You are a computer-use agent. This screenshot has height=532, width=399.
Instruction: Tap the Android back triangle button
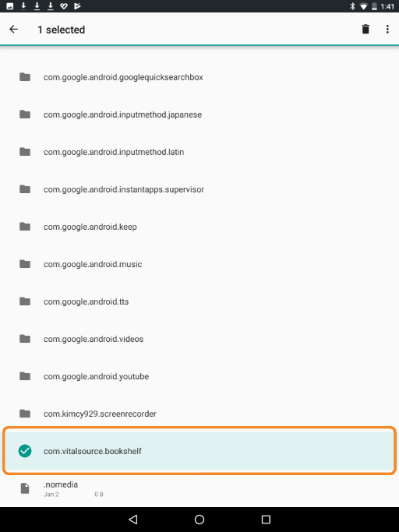pyautogui.click(x=133, y=520)
